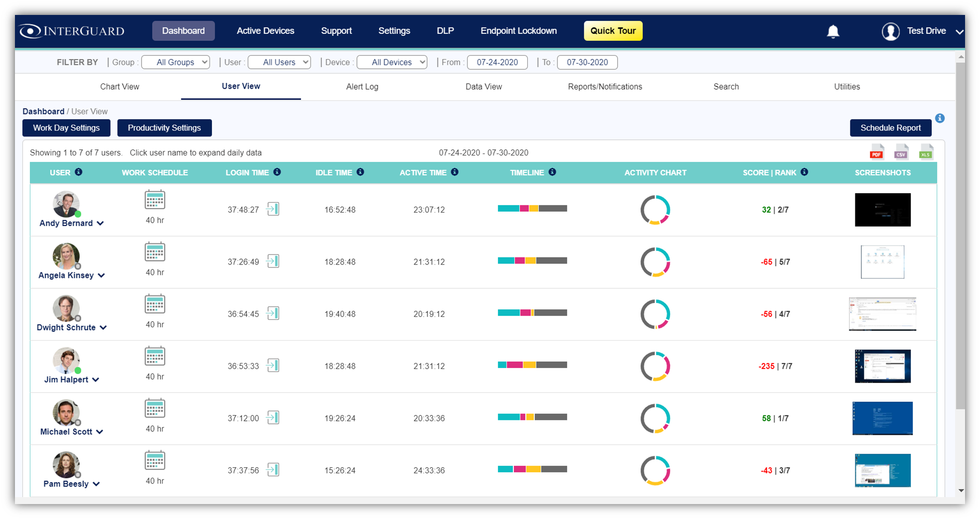The image size is (980, 519).
Task: Go to the Data View tab
Action: (x=484, y=87)
